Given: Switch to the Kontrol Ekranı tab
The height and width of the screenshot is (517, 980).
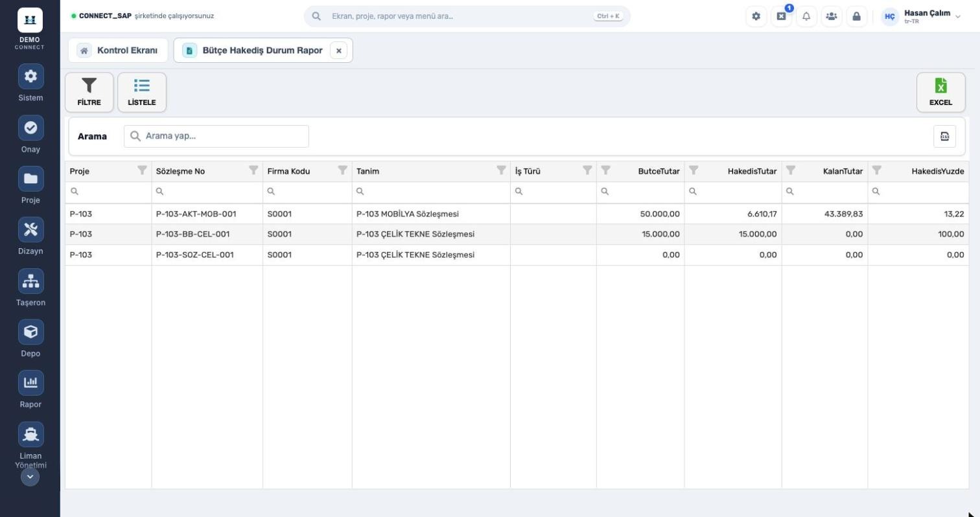Looking at the screenshot, I should [x=118, y=50].
